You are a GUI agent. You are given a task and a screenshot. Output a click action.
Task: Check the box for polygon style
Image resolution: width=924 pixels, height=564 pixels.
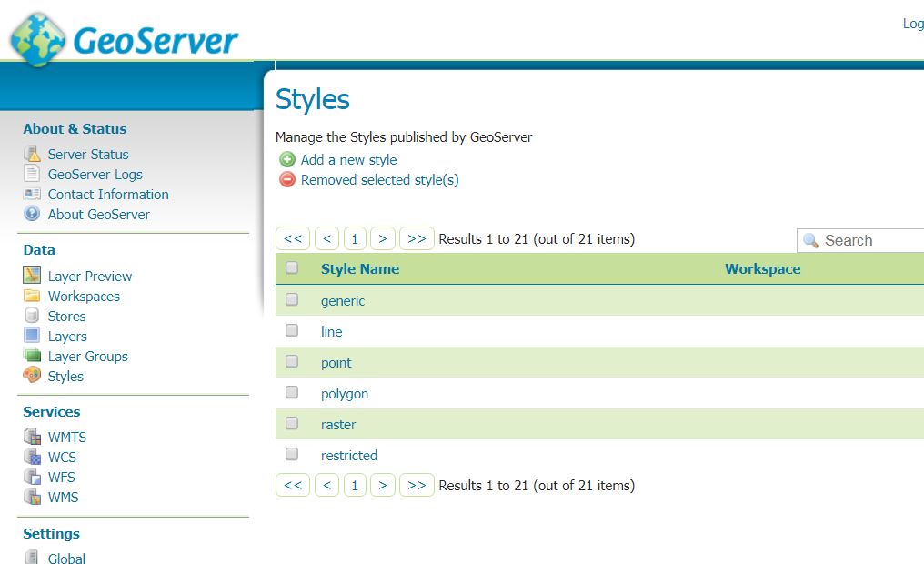(292, 392)
